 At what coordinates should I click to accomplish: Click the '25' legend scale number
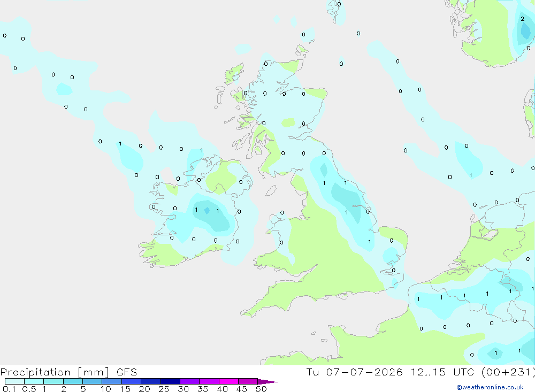(x=164, y=389)
